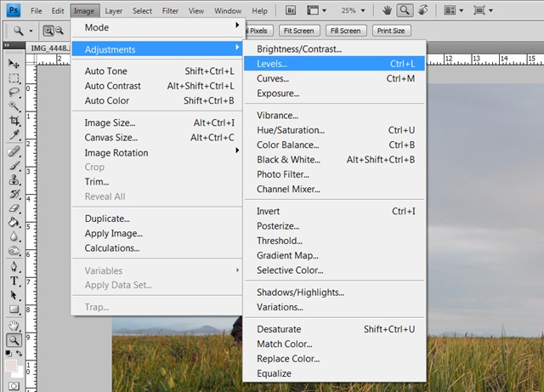Select the Hand tool in the toolbox
The image size is (544, 392).
click(x=14, y=326)
